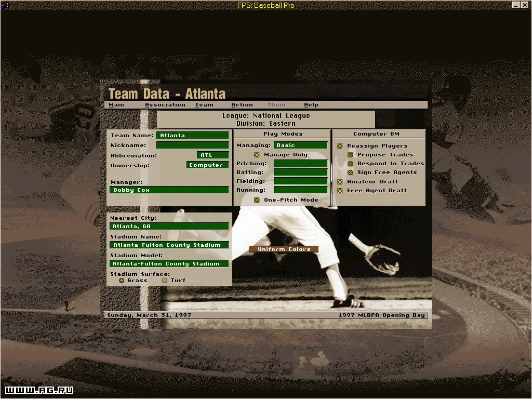
Task: Disable Amateur Draft checkbox
Action: [x=340, y=182]
